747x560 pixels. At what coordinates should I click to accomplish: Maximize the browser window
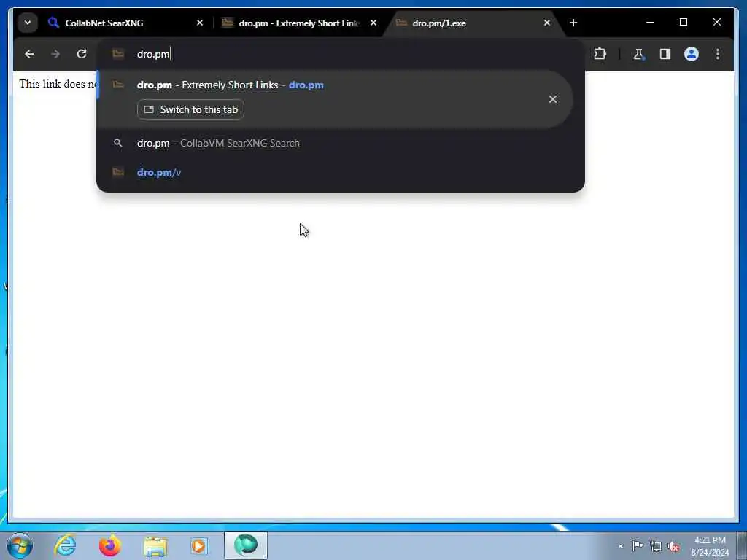pyautogui.click(x=683, y=23)
